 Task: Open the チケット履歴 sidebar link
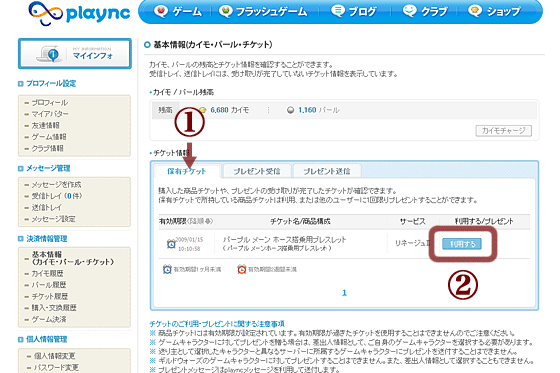[50, 297]
